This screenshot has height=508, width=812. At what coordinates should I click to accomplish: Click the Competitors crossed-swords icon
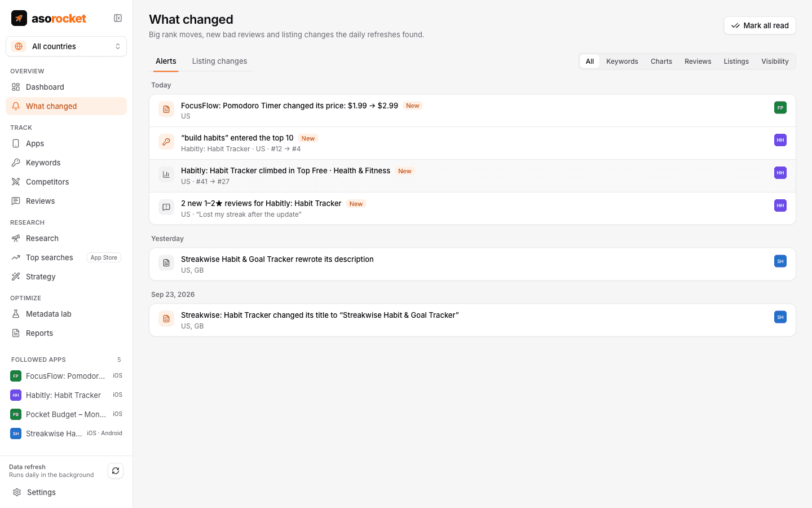tap(16, 182)
